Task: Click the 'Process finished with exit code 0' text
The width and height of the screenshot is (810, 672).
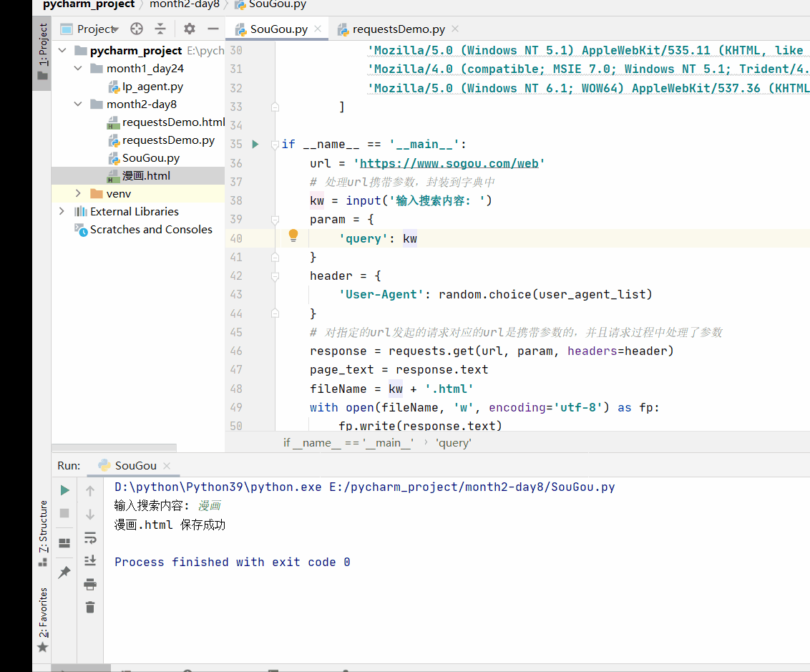Action: click(x=233, y=562)
